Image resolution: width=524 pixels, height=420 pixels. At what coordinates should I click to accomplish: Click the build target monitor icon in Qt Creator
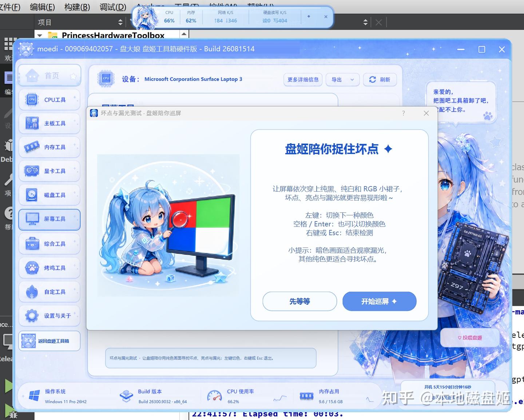click(x=7, y=341)
